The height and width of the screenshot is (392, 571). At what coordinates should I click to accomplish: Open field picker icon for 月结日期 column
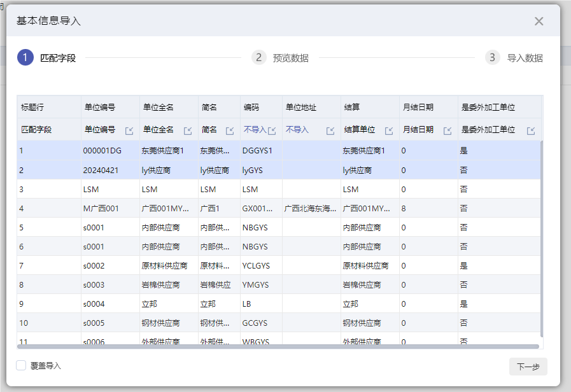[x=448, y=130]
